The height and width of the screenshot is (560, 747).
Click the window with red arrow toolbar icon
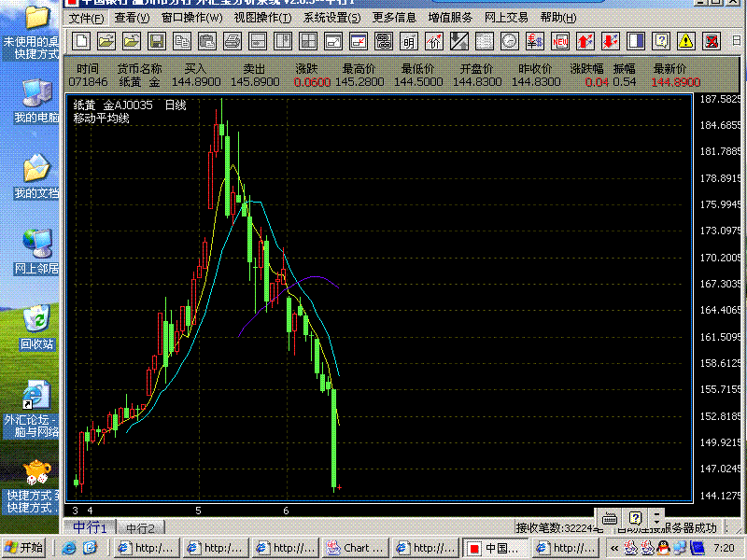point(359,41)
